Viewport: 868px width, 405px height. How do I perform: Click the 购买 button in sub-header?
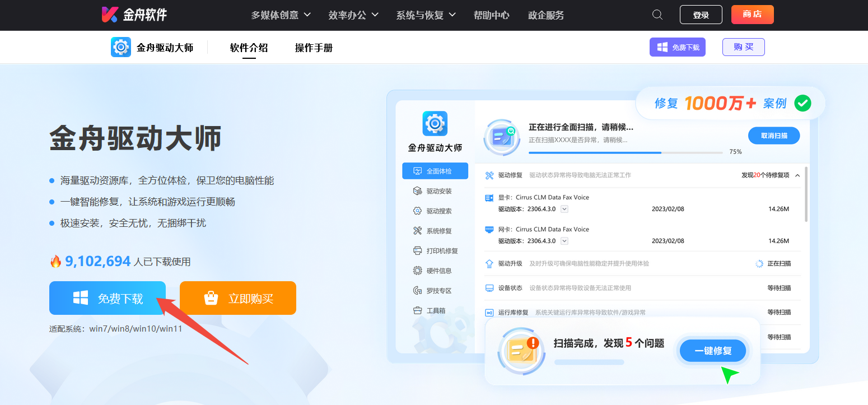click(x=743, y=47)
